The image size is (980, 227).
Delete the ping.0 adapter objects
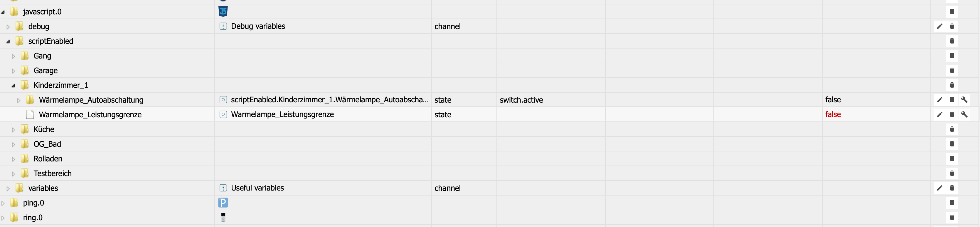(952, 203)
